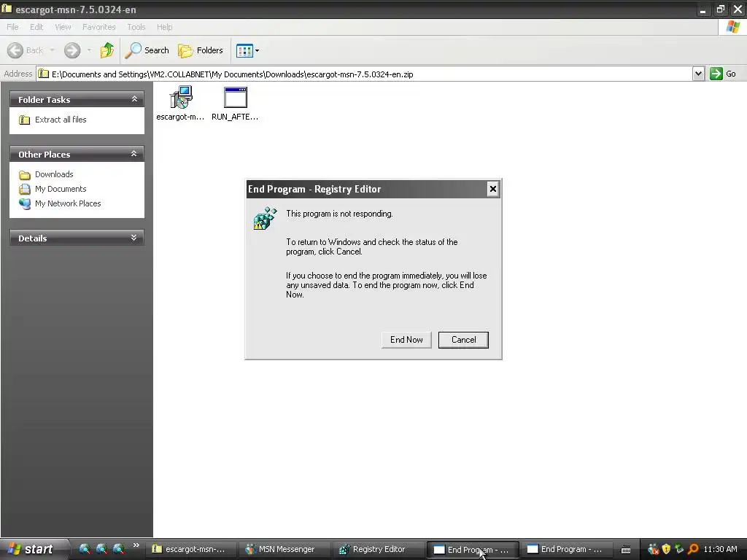Click the yellow security shield tray icon
The width and height of the screenshot is (747, 560).
pyautogui.click(x=666, y=549)
